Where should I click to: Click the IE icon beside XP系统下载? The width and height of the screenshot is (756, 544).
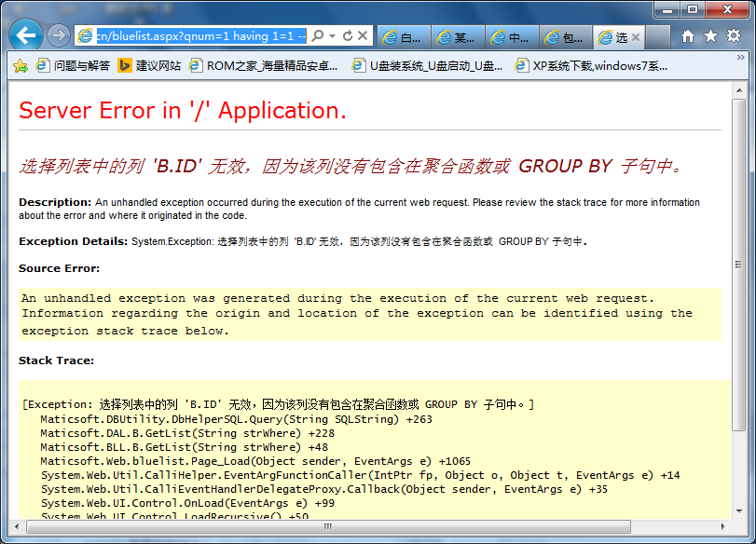point(521,65)
